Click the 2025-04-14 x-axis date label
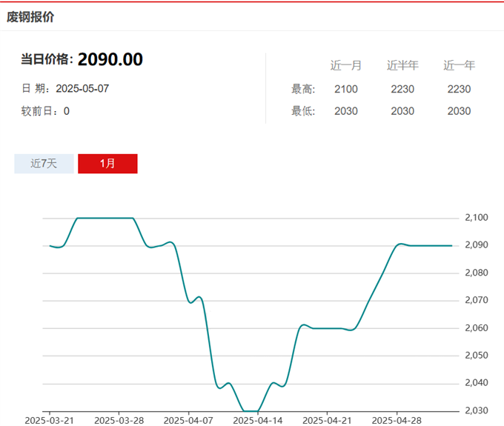Screen dimensions: 504x426 [x=258, y=420]
